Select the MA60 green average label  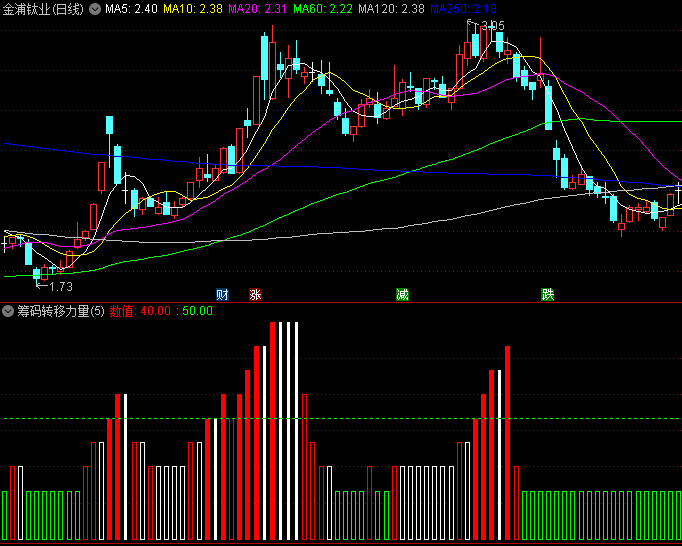[x=323, y=9]
